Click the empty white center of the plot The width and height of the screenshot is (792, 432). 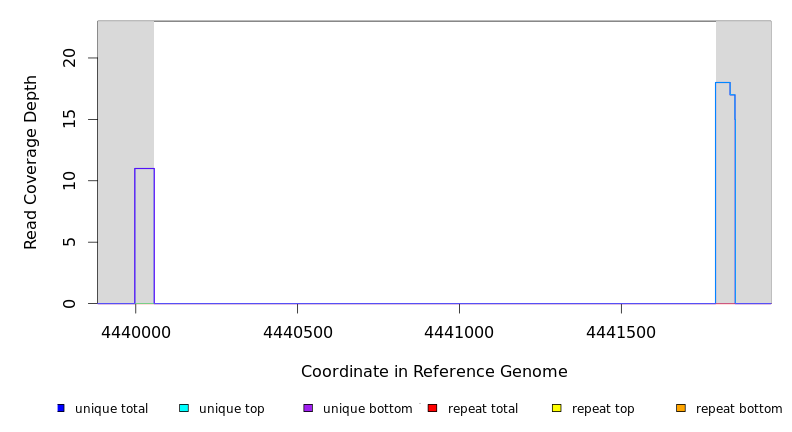coord(435,162)
